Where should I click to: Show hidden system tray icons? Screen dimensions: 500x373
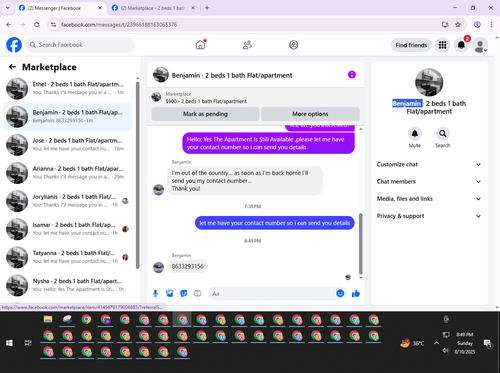click(x=436, y=343)
